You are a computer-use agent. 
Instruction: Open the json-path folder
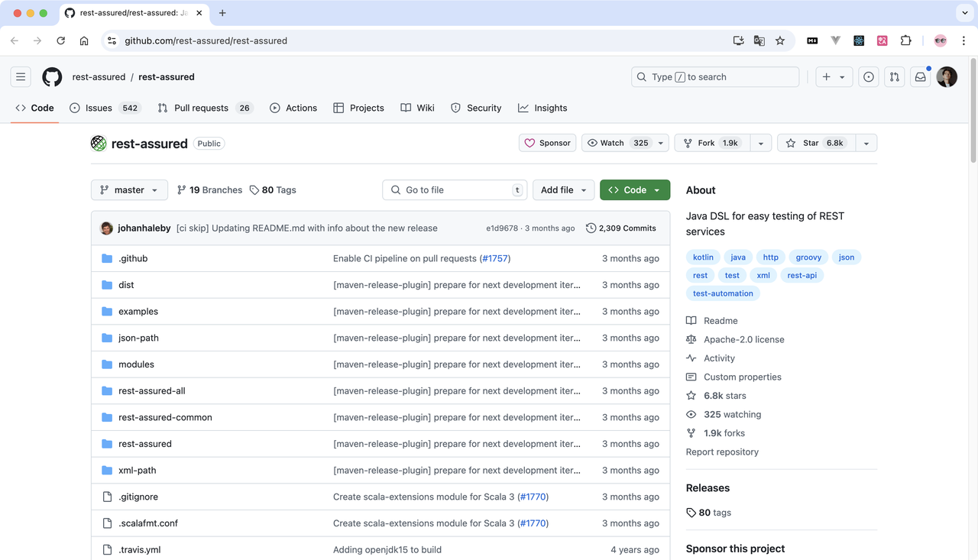click(x=138, y=338)
